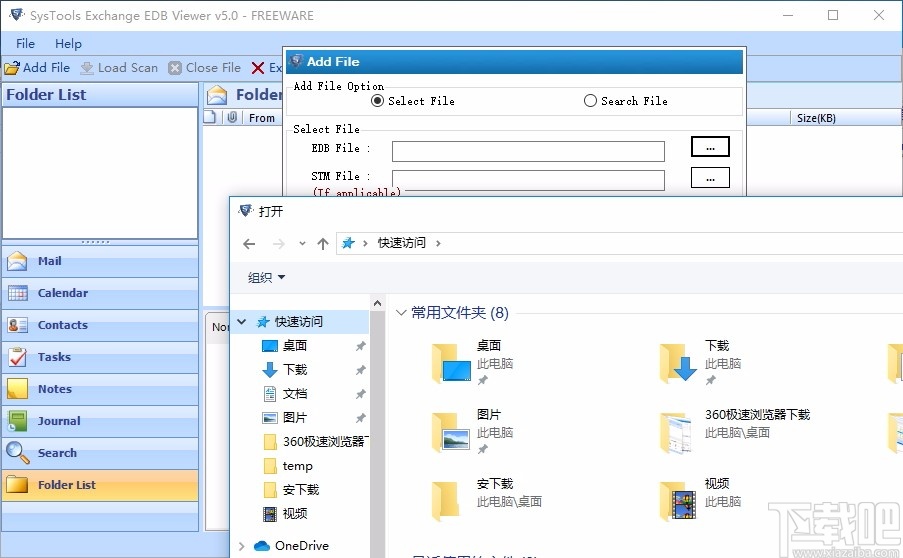
Task: Click Add File toolbar button
Action: click(x=37, y=68)
